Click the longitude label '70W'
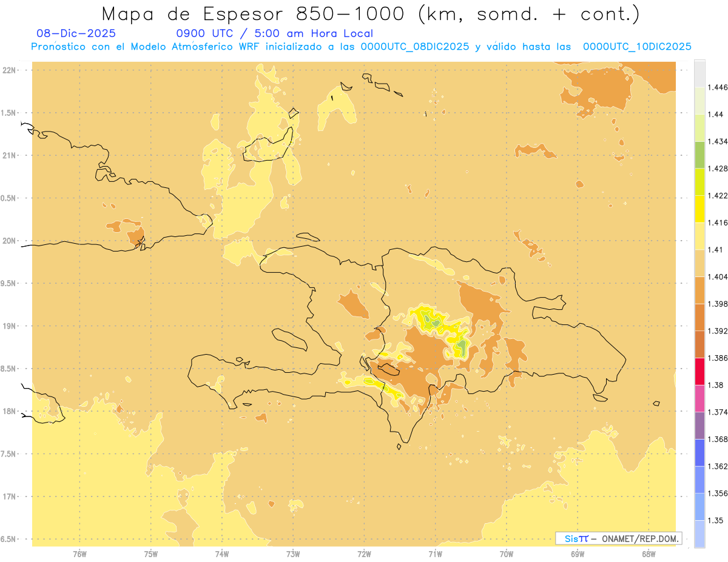The width and height of the screenshot is (728, 562). pyautogui.click(x=507, y=554)
